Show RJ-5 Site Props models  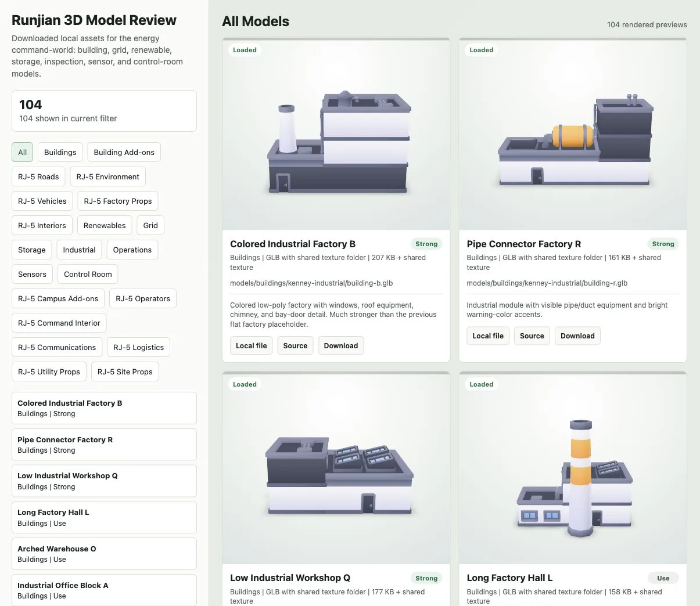pyautogui.click(x=125, y=371)
